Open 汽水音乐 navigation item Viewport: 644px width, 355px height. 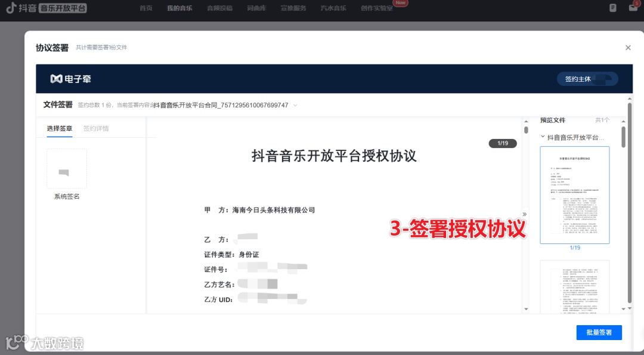[333, 8]
